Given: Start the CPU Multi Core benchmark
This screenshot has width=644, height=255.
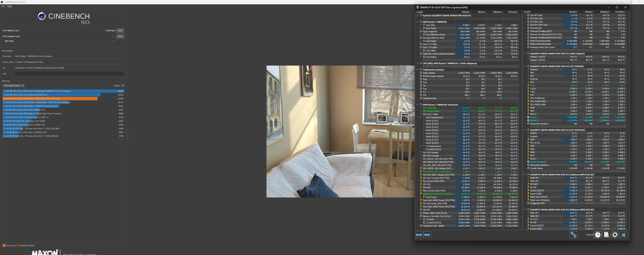Looking at the screenshot, I should (120, 31).
